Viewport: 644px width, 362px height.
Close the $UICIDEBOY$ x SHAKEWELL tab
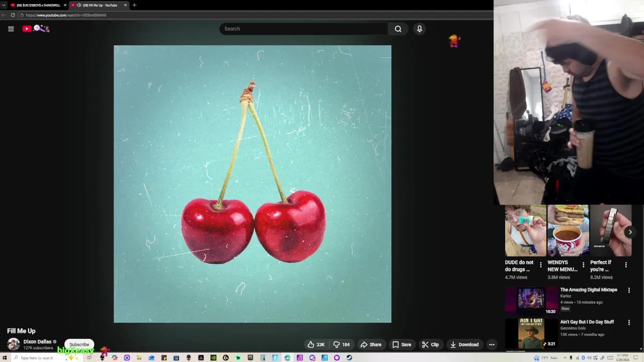pos(65,5)
